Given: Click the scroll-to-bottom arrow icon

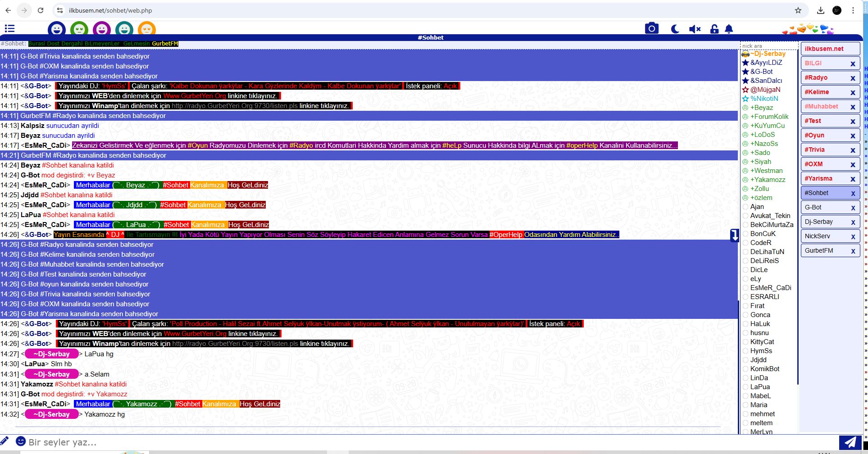Looking at the screenshot, I should [x=734, y=235].
